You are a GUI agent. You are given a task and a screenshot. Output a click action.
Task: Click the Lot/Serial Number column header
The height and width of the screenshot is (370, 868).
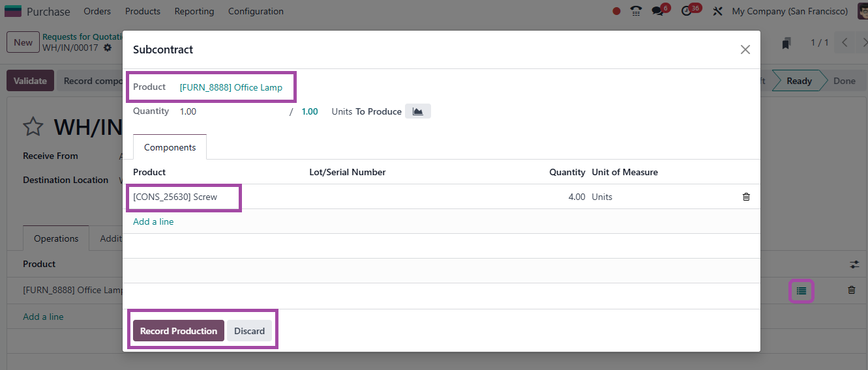pos(348,172)
